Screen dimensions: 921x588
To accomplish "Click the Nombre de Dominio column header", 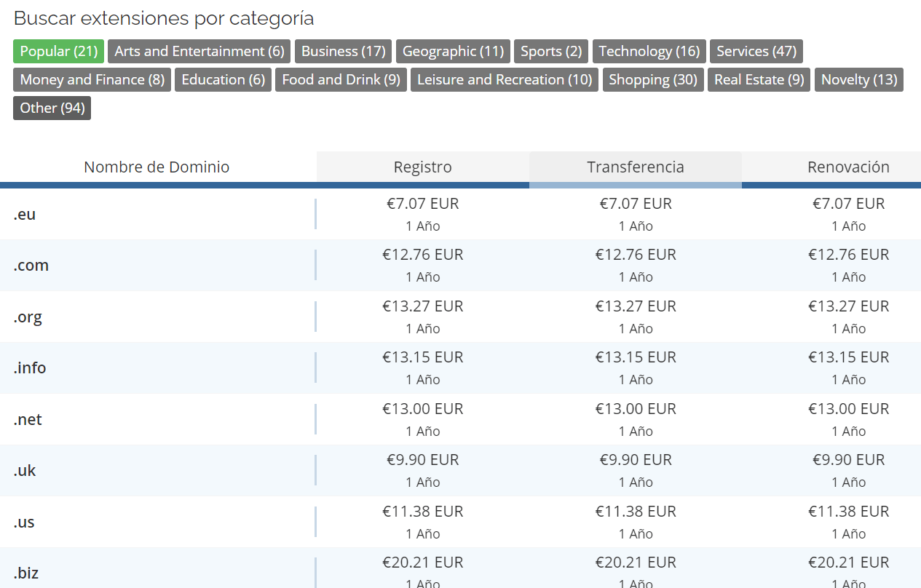I will click(157, 167).
